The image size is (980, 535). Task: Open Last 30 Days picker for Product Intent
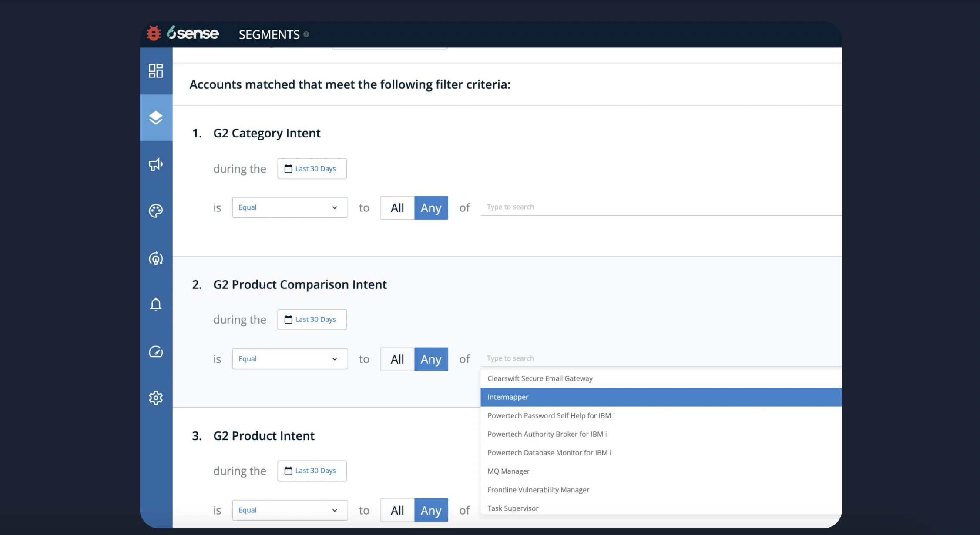pos(312,471)
